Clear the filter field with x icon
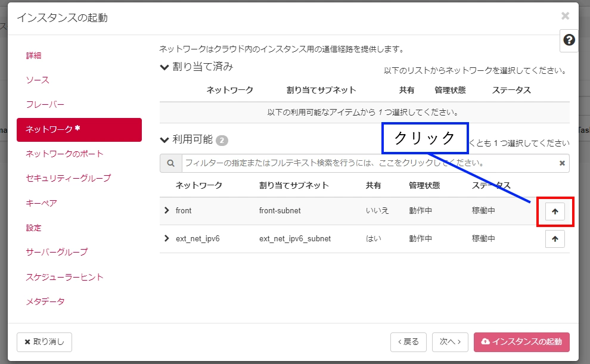Image resolution: width=590 pixels, height=364 pixels. pyautogui.click(x=561, y=163)
